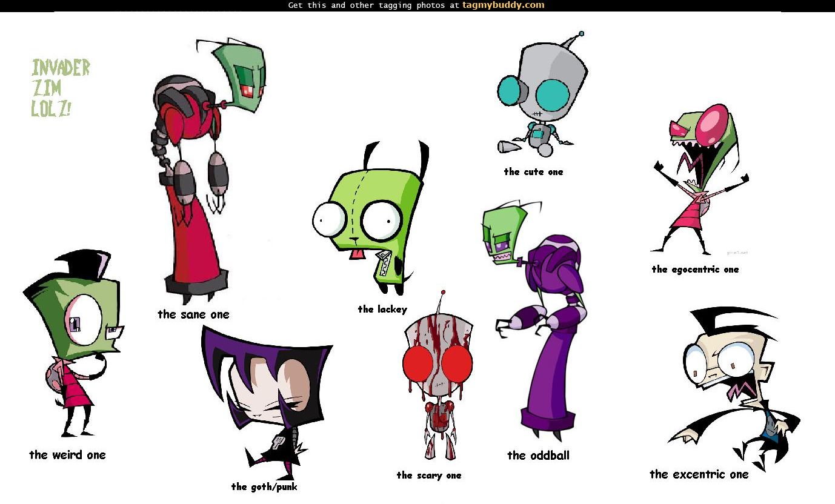Click the 'the scary one' caption

(429, 476)
